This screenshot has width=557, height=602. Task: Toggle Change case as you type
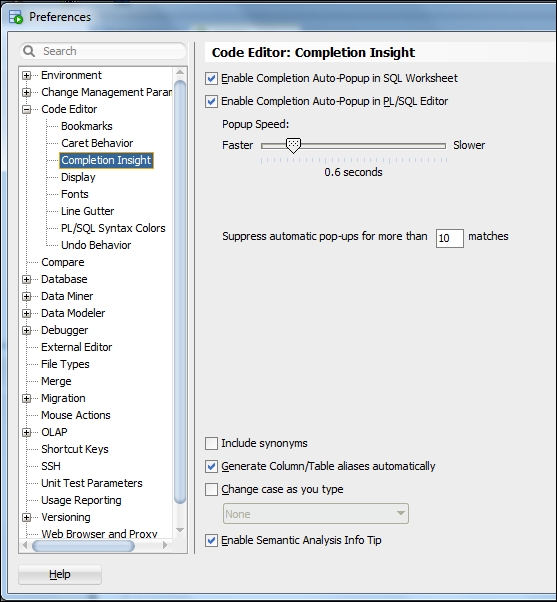pos(211,490)
